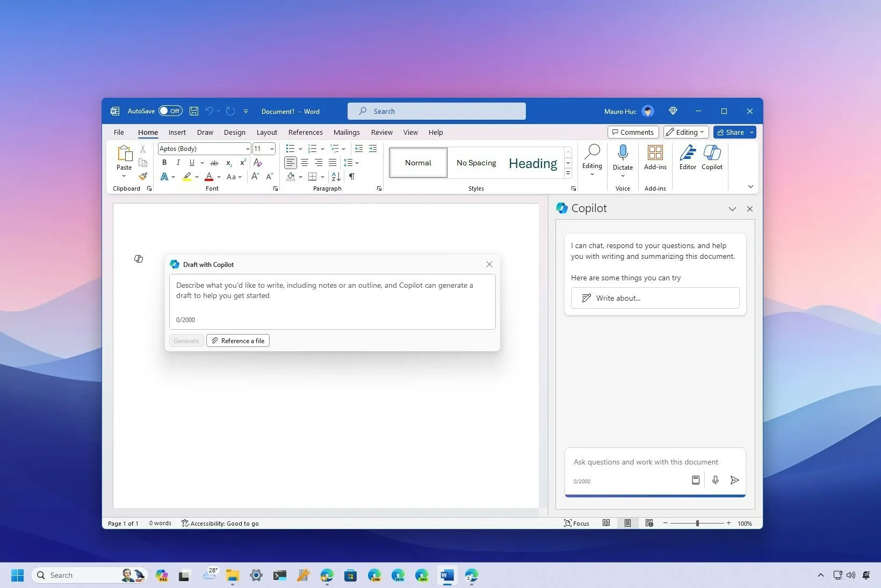Select Web Layout view icon
This screenshot has height=588, width=881.
click(649, 523)
